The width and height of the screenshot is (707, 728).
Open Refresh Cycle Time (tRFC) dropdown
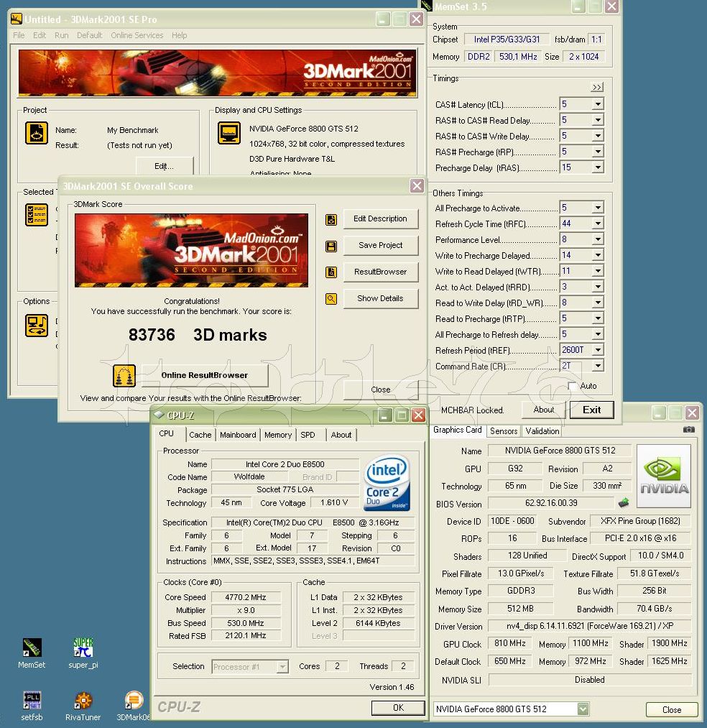[598, 224]
